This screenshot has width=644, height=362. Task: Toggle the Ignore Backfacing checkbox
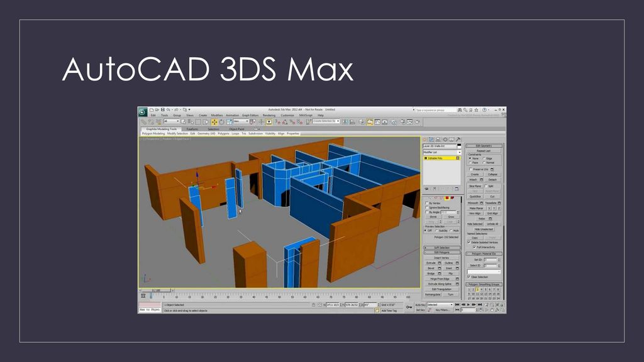pyautogui.click(x=426, y=207)
